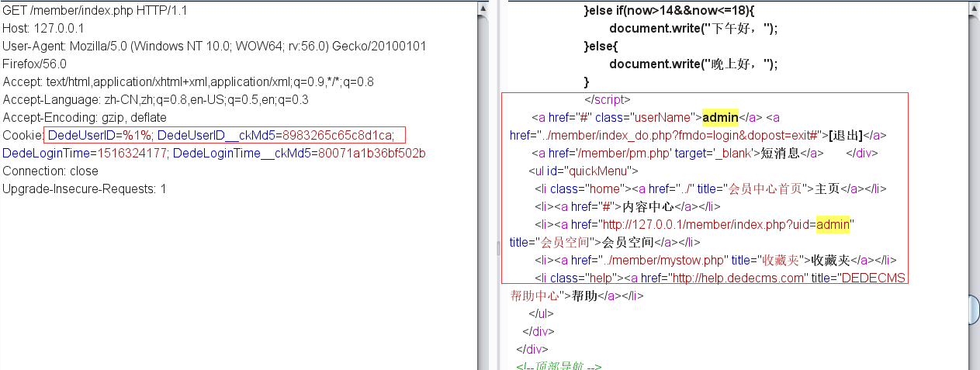The width and height of the screenshot is (980, 370).
Task: Select the 短消息 link text in response
Action: pyautogui.click(x=777, y=154)
